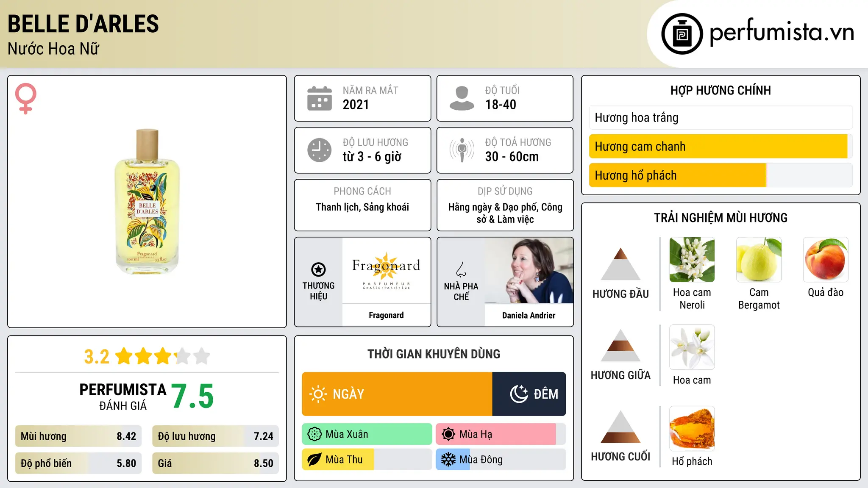This screenshot has width=868, height=488.
Task: Open the Belle d'Arles bottle image
Action: [x=147, y=202]
